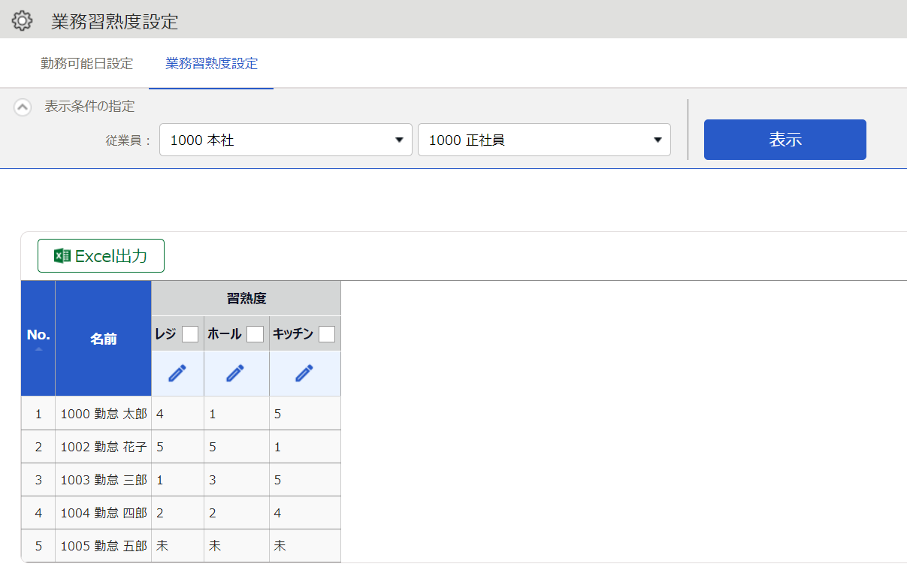This screenshot has width=907, height=588.
Task: Click the settings gear icon in header
Action: 23,20
